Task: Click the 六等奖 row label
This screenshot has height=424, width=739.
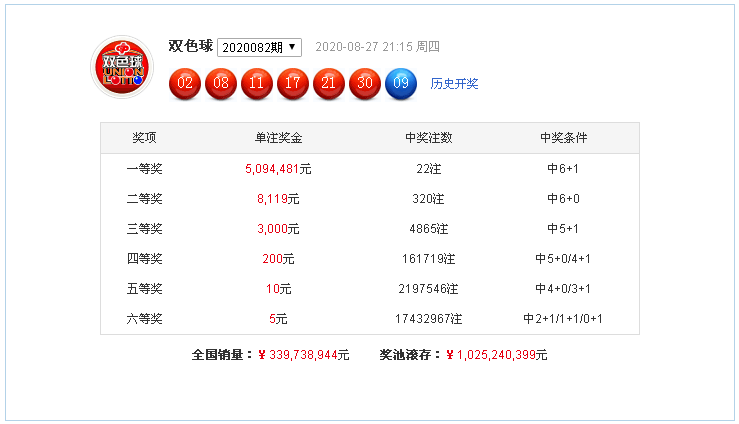Action: 144,319
